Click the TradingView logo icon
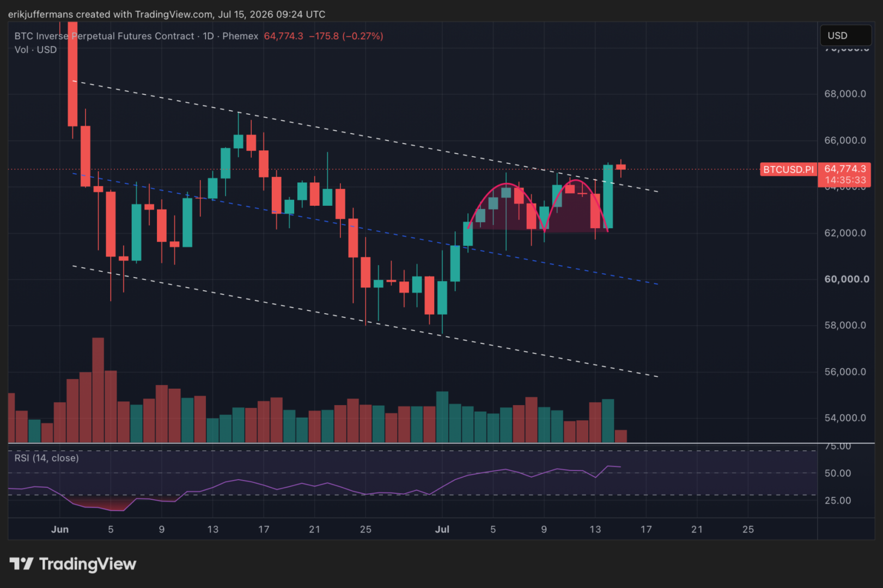Screen dimensions: 883x588 pos(21,563)
